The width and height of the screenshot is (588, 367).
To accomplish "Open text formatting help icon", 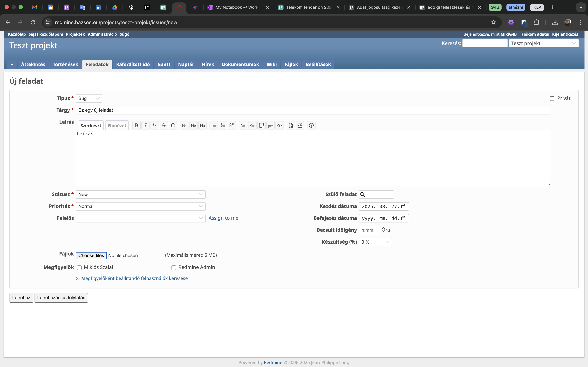I will 311,125.
